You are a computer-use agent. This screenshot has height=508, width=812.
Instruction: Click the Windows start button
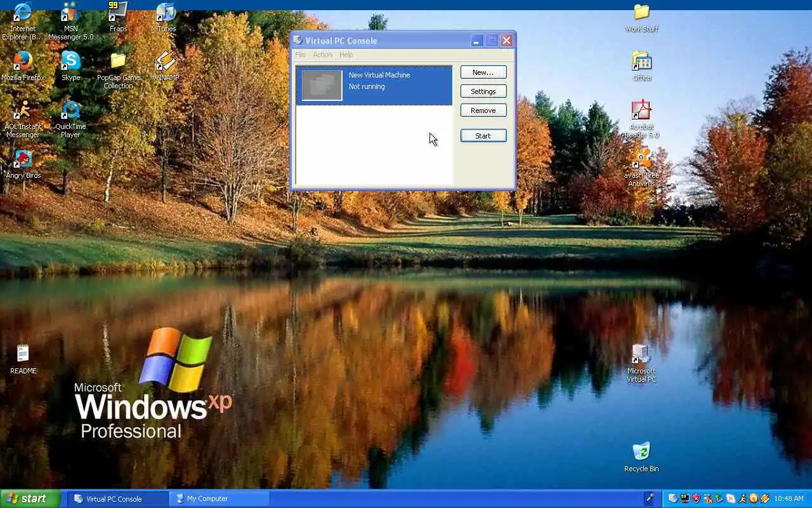click(30, 498)
